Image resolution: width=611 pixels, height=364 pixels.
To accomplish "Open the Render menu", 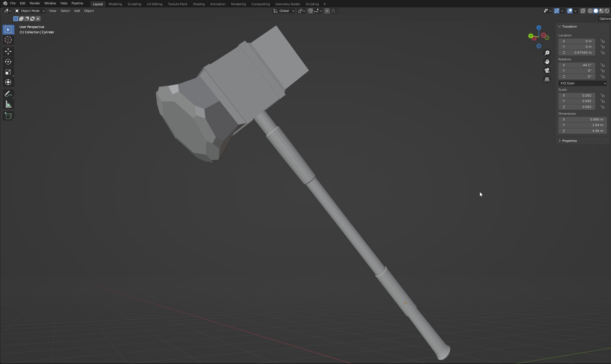I will [35, 3].
